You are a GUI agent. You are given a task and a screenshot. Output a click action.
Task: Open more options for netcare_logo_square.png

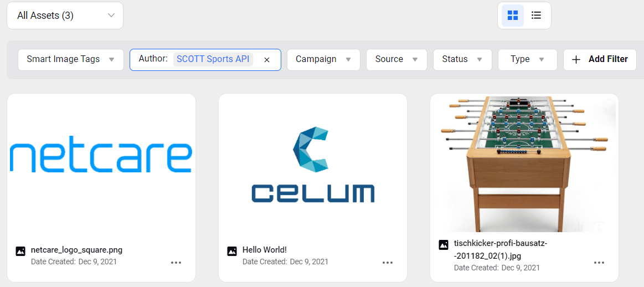click(x=176, y=263)
